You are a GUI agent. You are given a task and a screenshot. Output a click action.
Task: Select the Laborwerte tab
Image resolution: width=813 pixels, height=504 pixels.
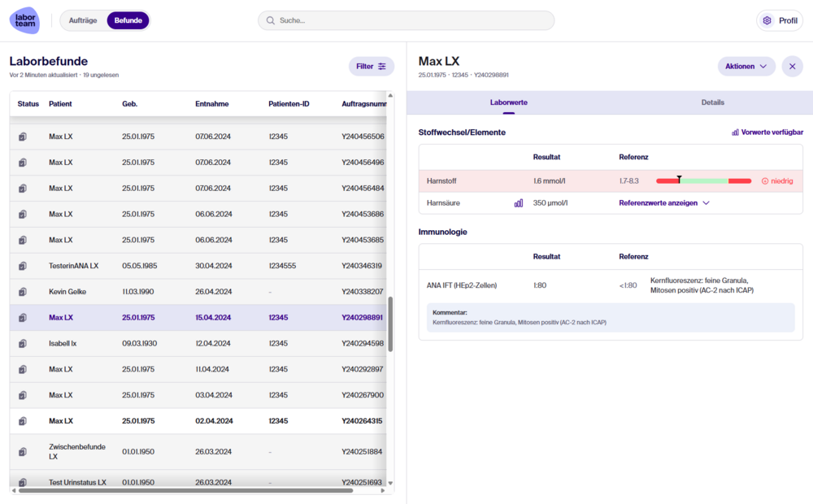(508, 102)
